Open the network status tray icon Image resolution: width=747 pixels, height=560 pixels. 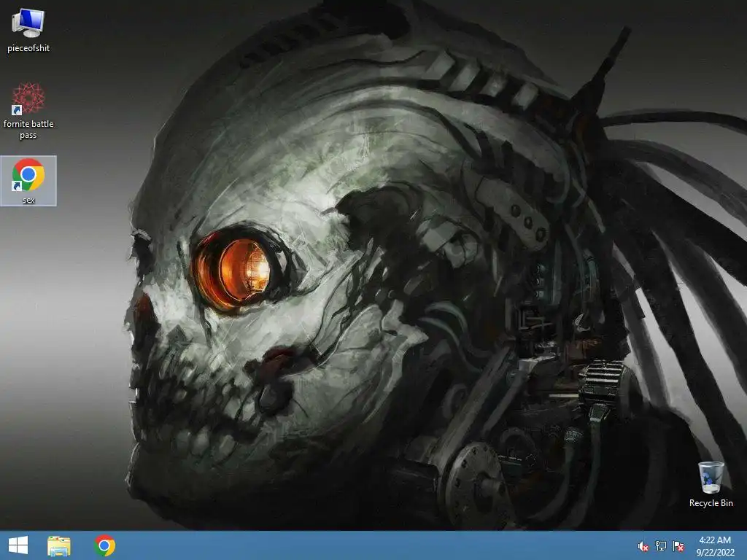(661, 546)
